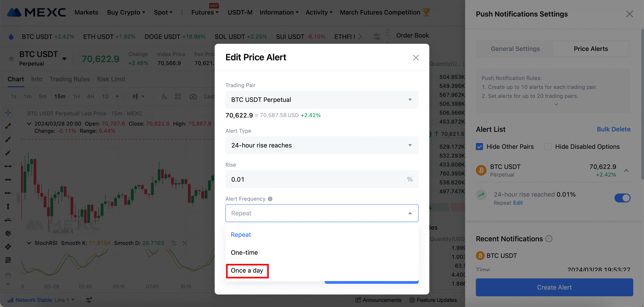Open the Trading Pair dropdown
Screen dimensions: 644x307
322,100
